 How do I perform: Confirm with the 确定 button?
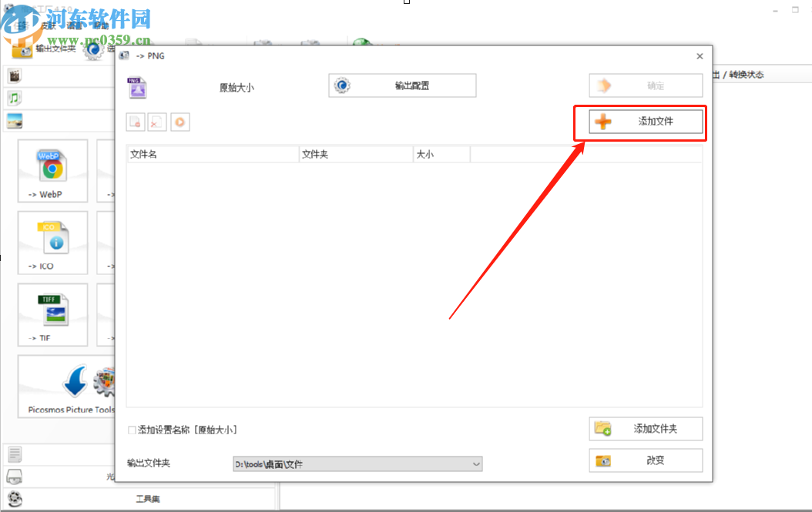(x=646, y=85)
